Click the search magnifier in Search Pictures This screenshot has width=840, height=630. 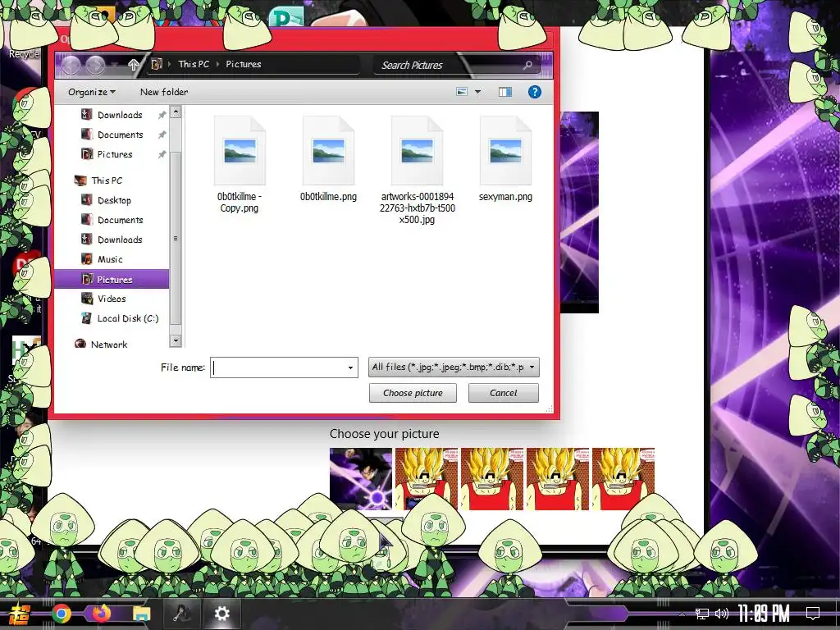(x=527, y=65)
